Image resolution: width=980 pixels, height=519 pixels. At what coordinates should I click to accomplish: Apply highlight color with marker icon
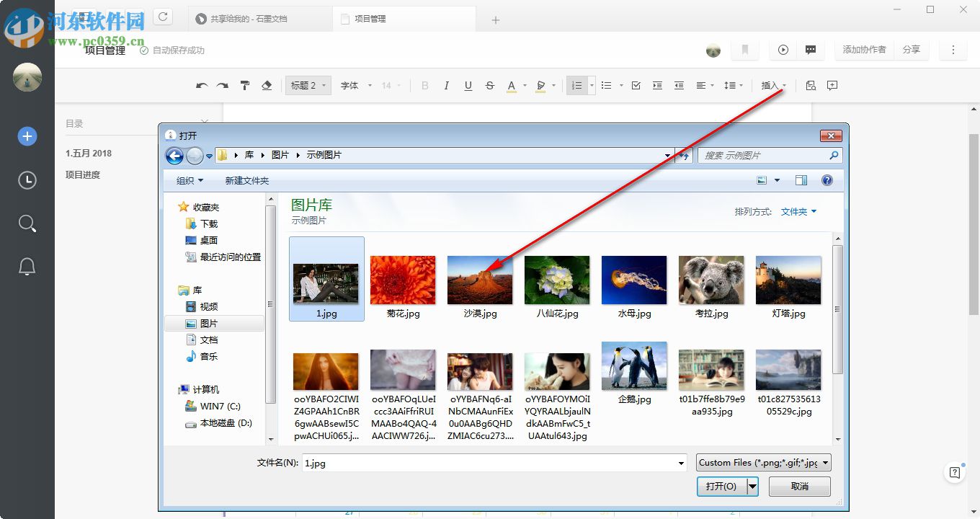coord(541,86)
